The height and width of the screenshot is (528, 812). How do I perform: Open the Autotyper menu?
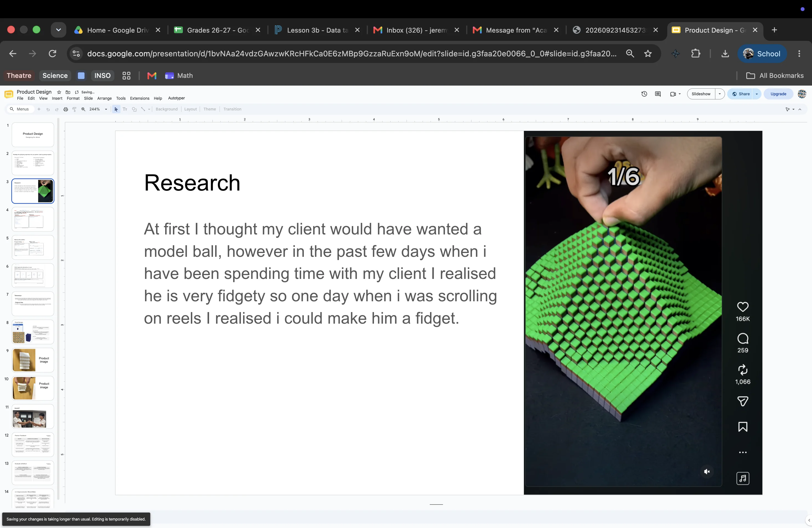(x=176, y=98)
